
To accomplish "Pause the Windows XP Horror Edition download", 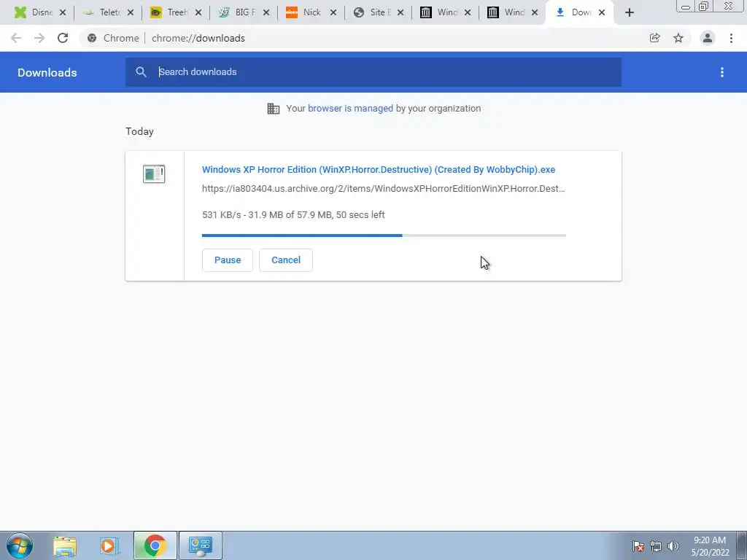I will tap(228, 260).
